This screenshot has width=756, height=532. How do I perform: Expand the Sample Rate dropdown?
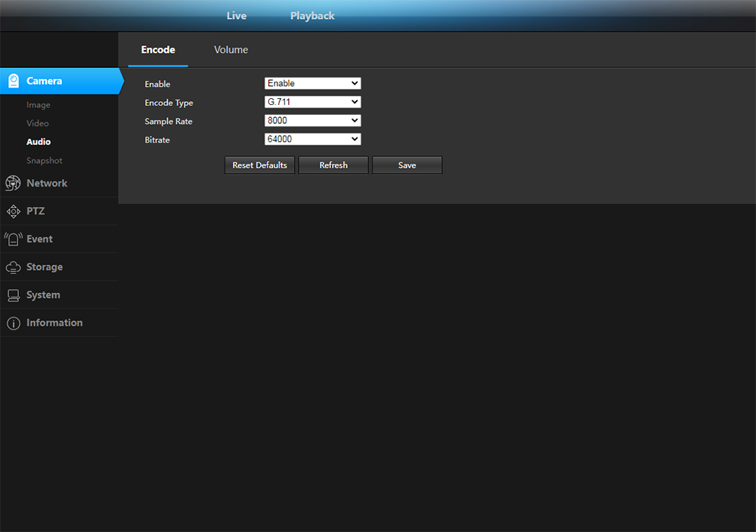point(312,121)
